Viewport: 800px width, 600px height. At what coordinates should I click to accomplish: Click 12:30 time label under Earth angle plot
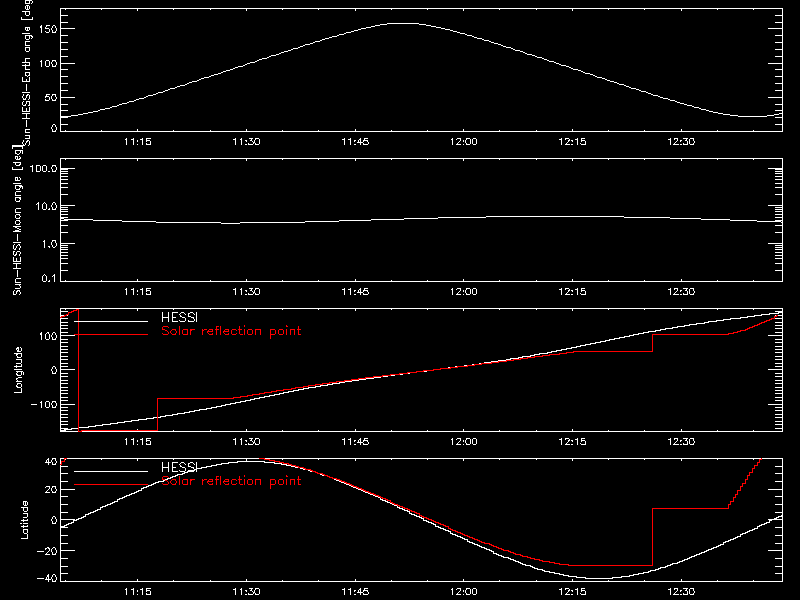pyautogui.click(x=681, y=142)
